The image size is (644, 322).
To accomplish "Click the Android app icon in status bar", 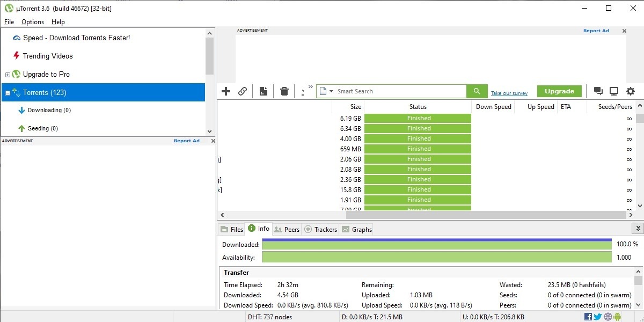I will [x=616, y=317].
